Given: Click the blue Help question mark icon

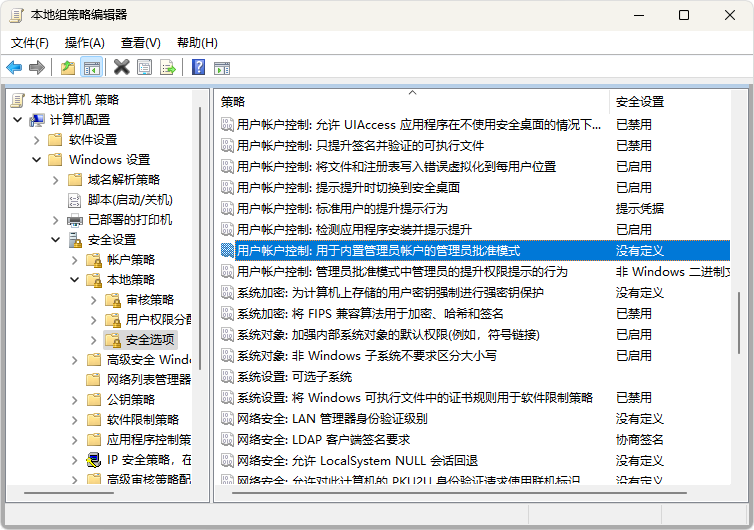Looking at the screenshot, I should pyautogui.click(x=198, y=68).
